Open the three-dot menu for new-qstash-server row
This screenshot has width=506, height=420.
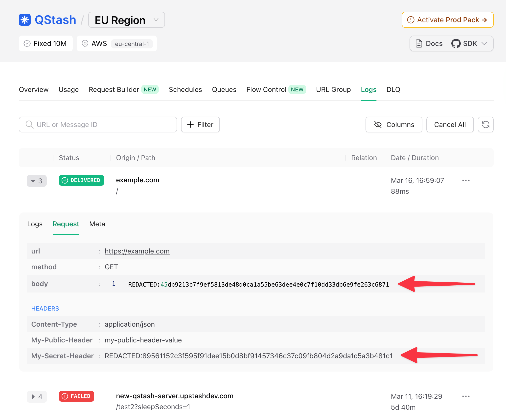pyautogui.click(x=466, y=396)
